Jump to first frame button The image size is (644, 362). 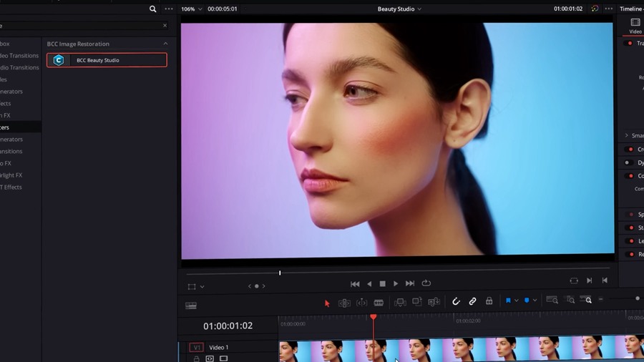(x=355, y=283)
